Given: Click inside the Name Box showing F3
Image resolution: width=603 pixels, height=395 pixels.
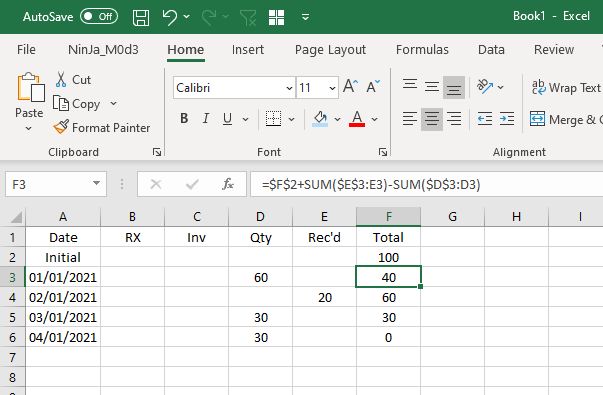Looking at the screenshot, I should [x=48, y=185].
